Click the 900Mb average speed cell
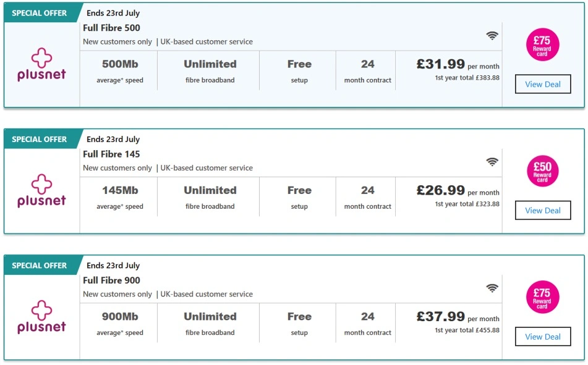This screenshot has height=365, width=588. [x=119, y=324]
